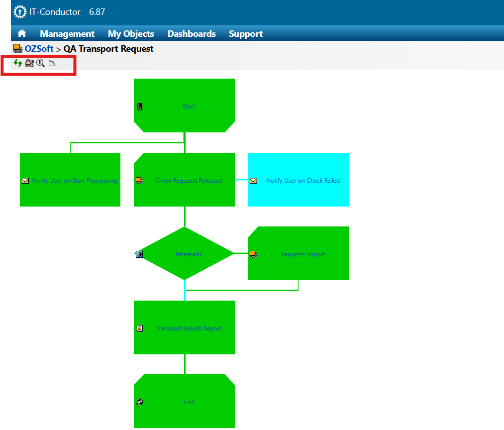Click the traffic light icon in Start node
Screen dimensions: 504x430
coord(140,107)
